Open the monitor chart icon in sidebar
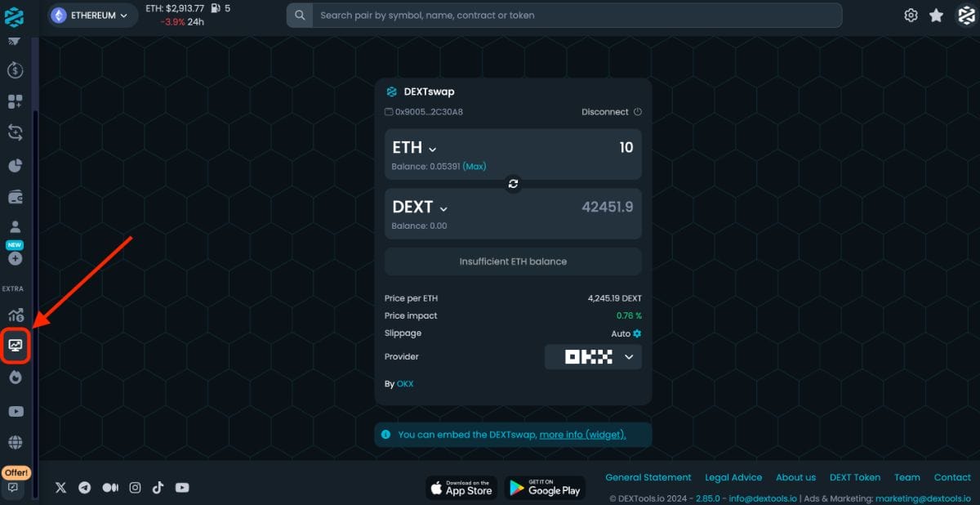The height and width of the screenshot is (505, 980). tap(16, 346)
